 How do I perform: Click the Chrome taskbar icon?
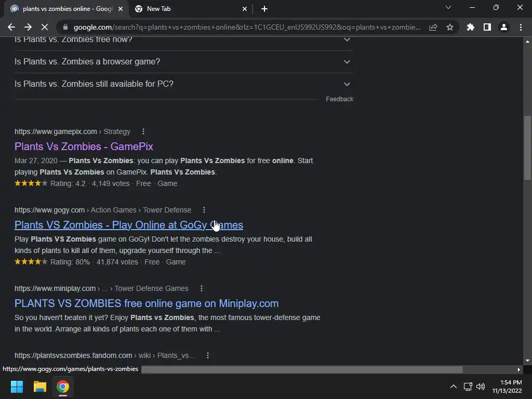coord(63,387)
